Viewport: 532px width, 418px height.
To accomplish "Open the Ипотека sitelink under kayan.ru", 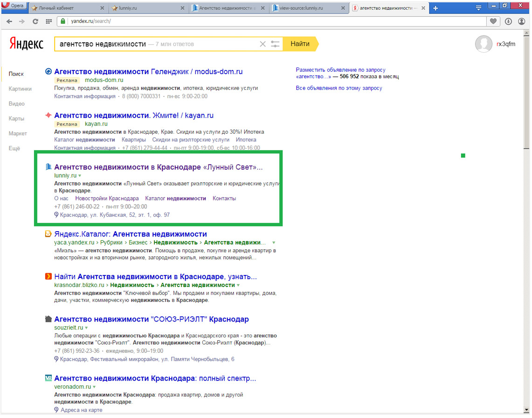I will pos(246,140).
